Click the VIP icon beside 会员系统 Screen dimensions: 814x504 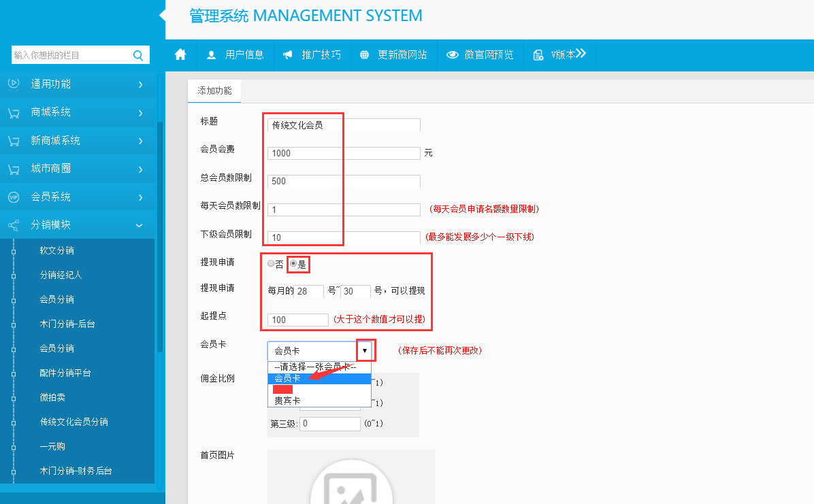point(14,197)
